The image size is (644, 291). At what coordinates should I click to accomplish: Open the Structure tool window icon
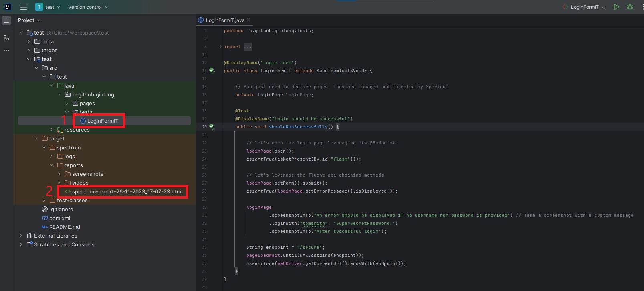pyautogui.click(x=6, y=38)
